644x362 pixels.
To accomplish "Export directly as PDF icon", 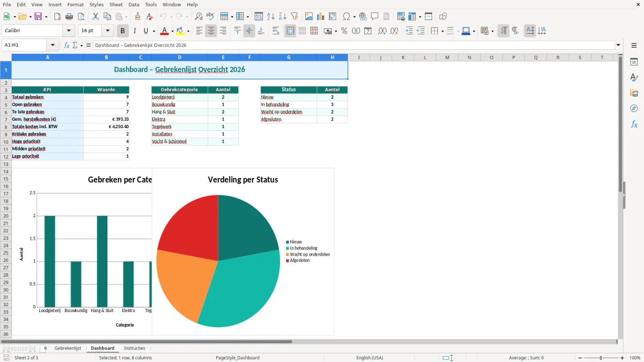I will click(x=57, y=17).
